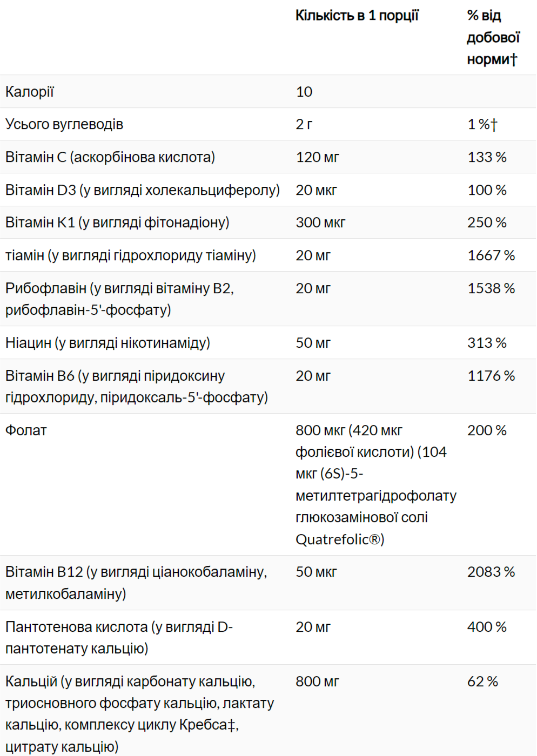Click the '% від добової норми' column header
This screenshot has height=756, width=537.
coord(492,37)
